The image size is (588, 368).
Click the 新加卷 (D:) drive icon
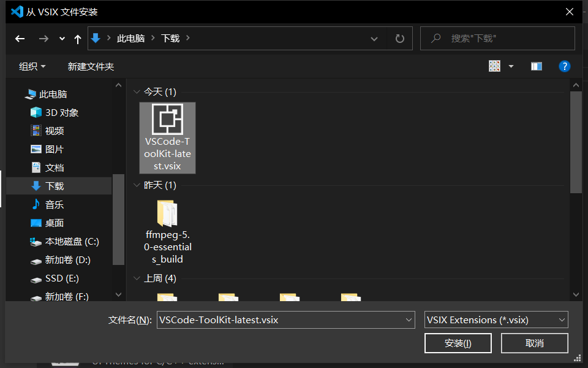click(36, 261)
